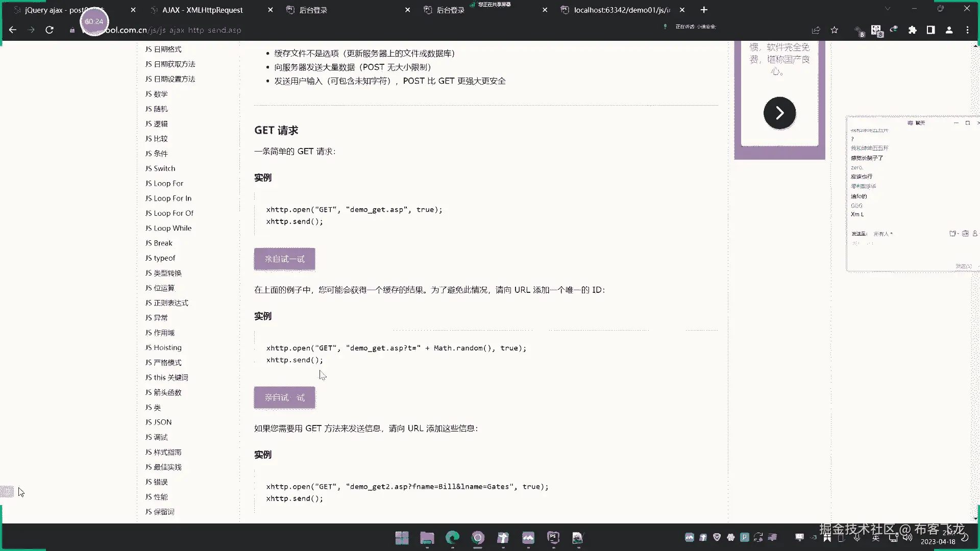The image size is (980, 551).
Task: Click the share page icon
Action: [x=816, y=30]
